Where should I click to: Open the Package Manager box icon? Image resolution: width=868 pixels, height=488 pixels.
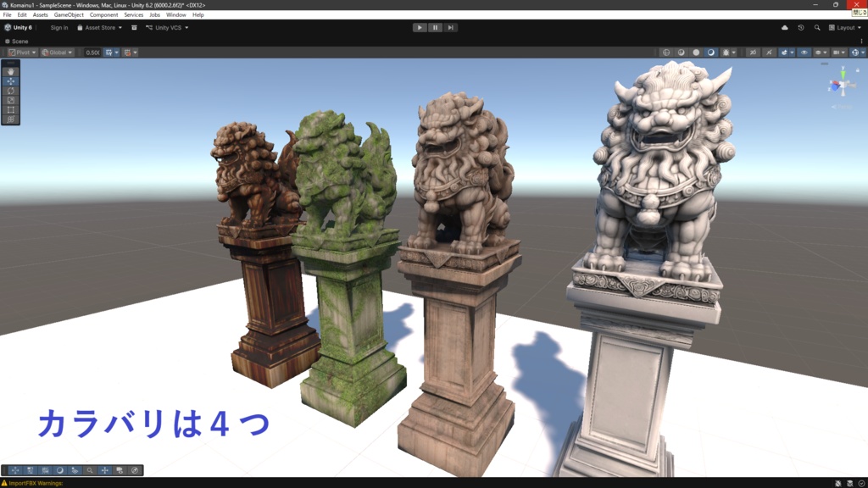[x=134, y=28]
